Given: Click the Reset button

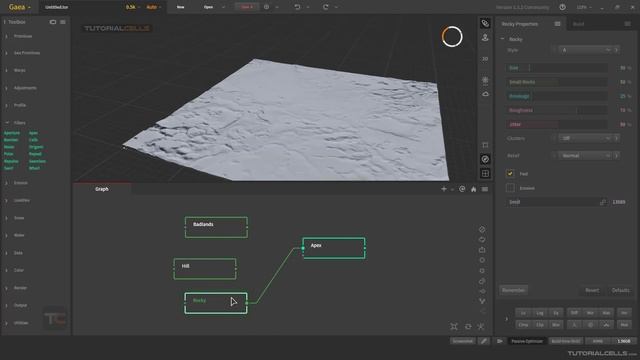Looking at the screenshot, I should (x=592, y=290).
